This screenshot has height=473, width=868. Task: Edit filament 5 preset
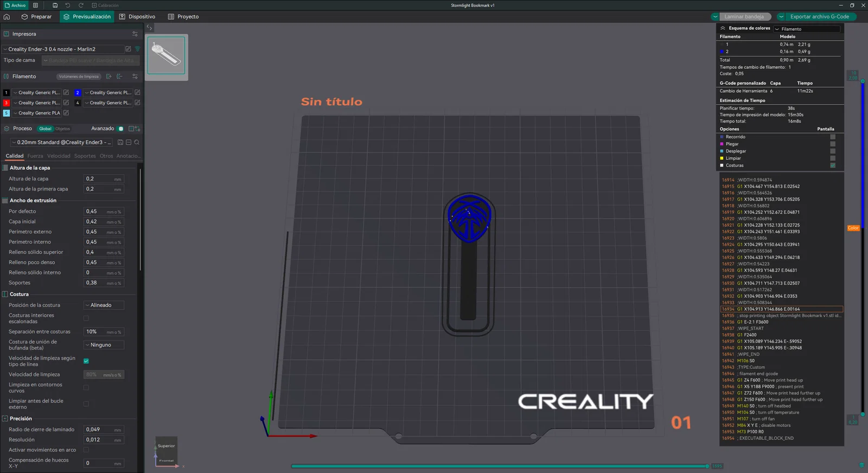(66, 113)
